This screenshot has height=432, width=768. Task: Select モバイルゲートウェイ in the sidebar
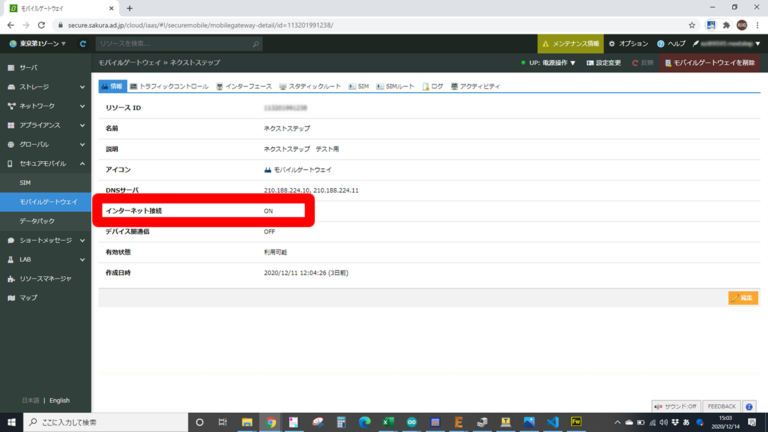pos(45,202)
